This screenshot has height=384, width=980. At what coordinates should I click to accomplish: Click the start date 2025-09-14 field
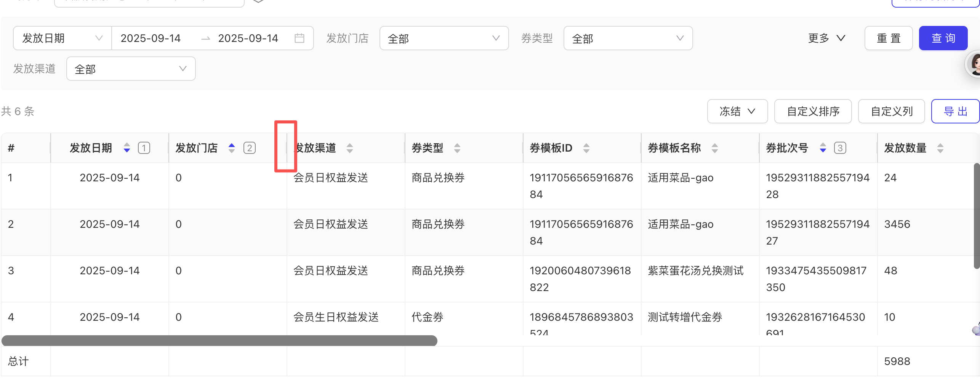pyautogui.click(x=151, y=38)
